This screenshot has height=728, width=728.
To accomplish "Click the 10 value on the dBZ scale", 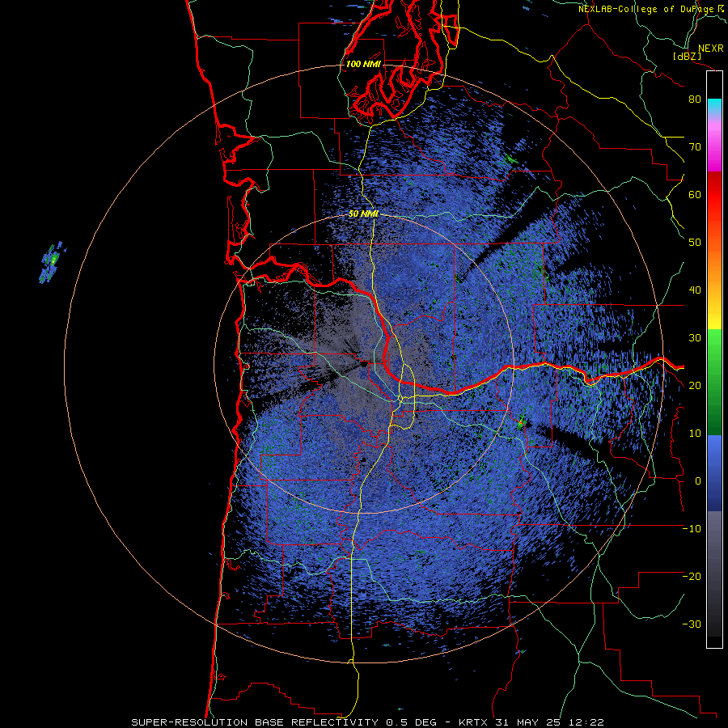I will (x=695, y=434).
